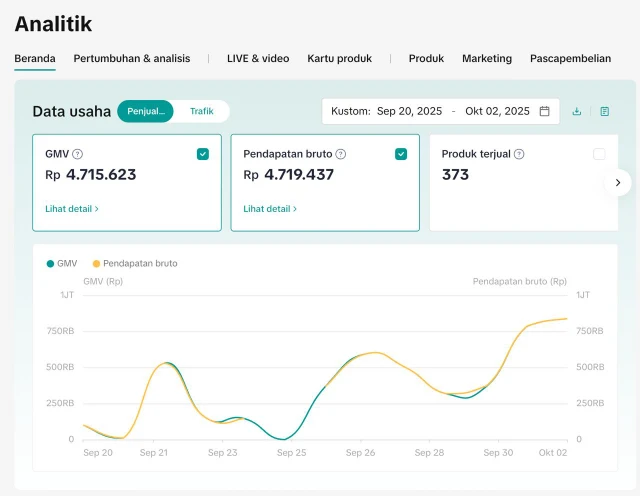Click the calendar icon in date range

545,111
